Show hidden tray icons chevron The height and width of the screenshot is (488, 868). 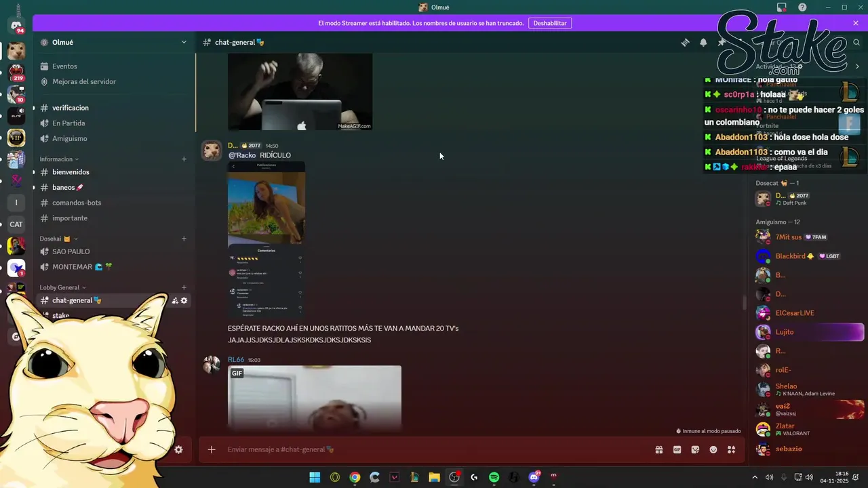(755, 477)
